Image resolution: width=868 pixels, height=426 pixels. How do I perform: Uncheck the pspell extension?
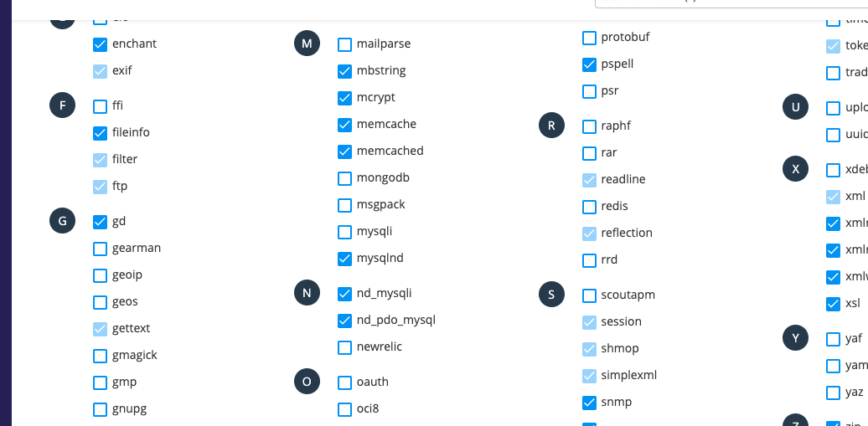tap(589, 64)
